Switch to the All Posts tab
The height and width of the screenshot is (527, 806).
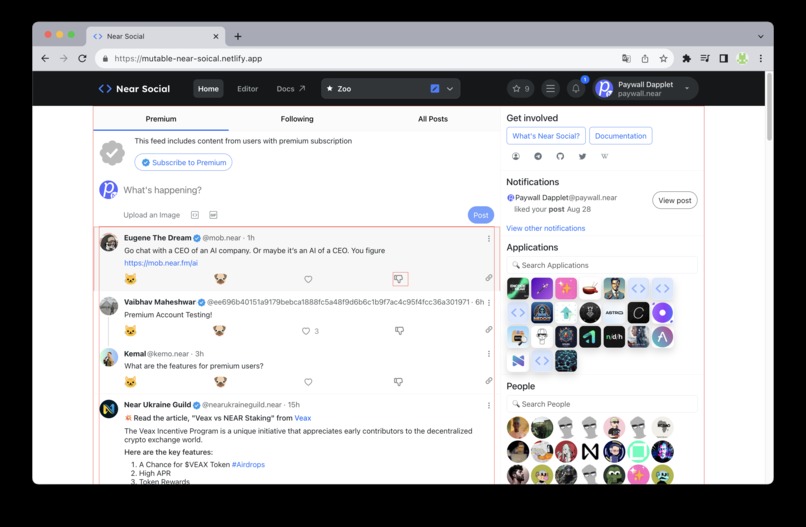pyautogui.click(x=432, y=119)
